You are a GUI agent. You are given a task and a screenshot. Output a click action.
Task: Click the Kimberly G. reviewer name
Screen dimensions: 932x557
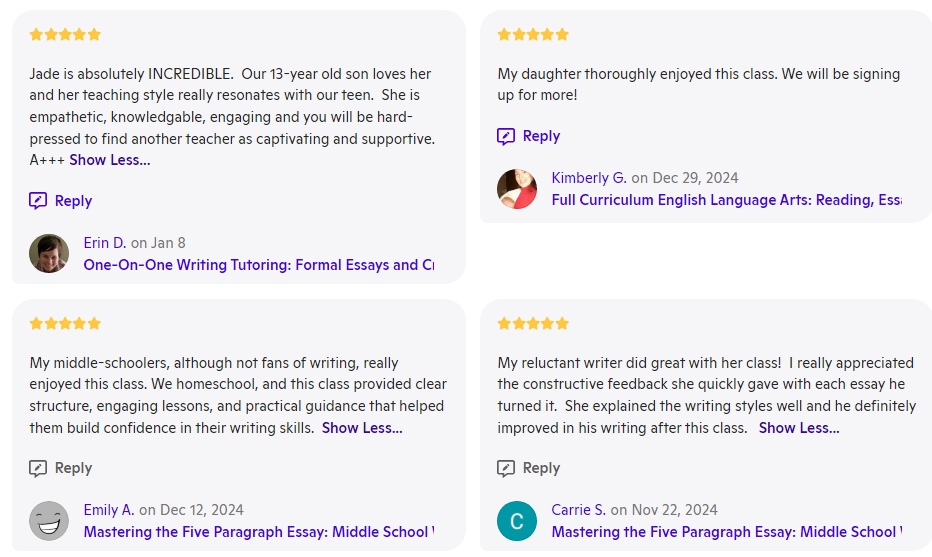[589, 178]
